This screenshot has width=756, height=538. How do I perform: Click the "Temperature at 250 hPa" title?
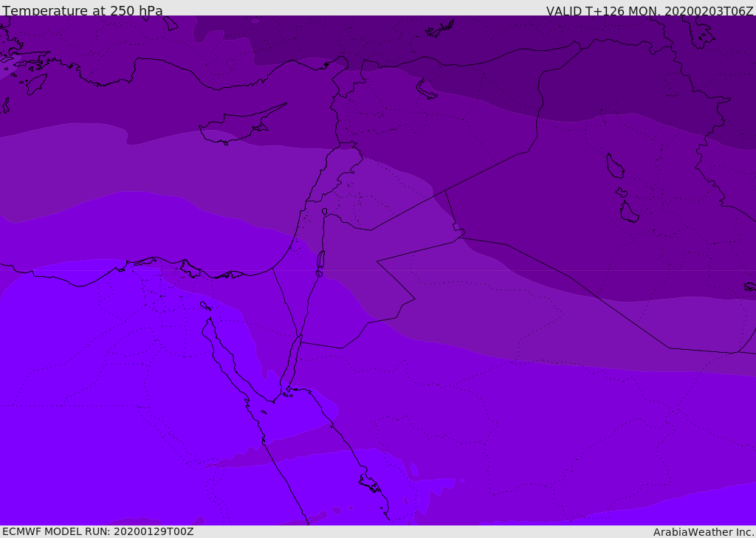pyautogui.click(x=82, y=11)
